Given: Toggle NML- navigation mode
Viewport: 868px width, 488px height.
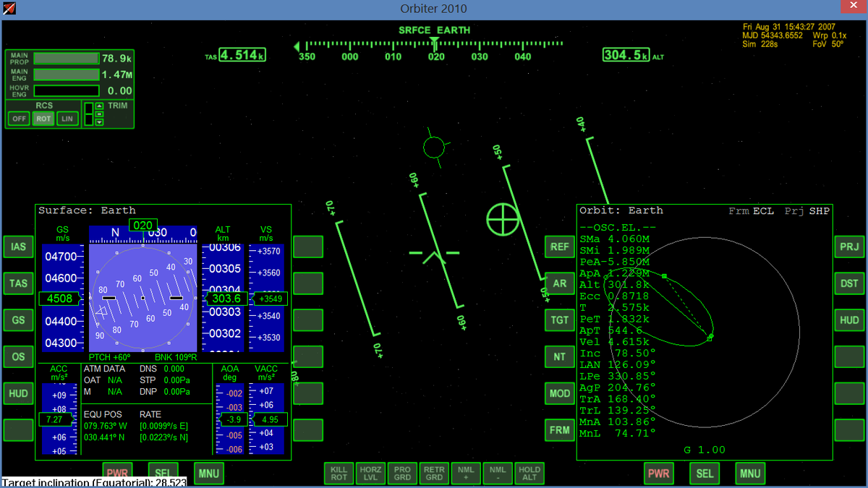Looking at the screenshot, I should click(x=497, y=474).
